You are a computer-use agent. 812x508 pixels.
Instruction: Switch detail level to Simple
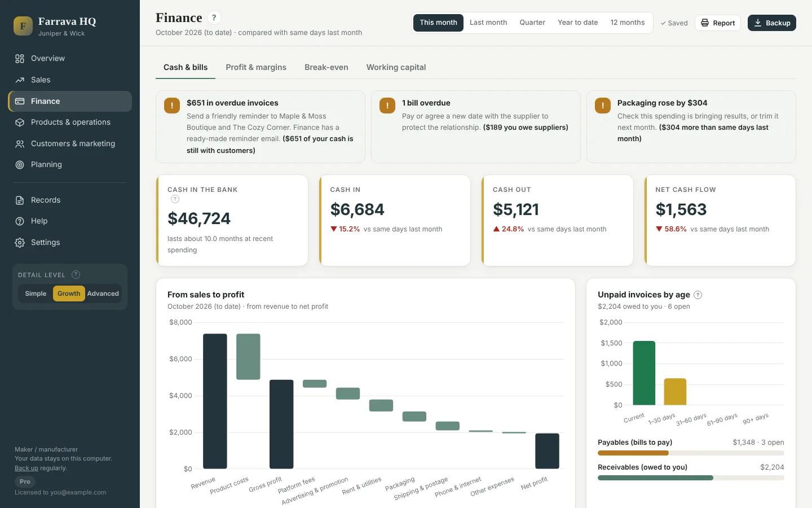tap(36, 294)
